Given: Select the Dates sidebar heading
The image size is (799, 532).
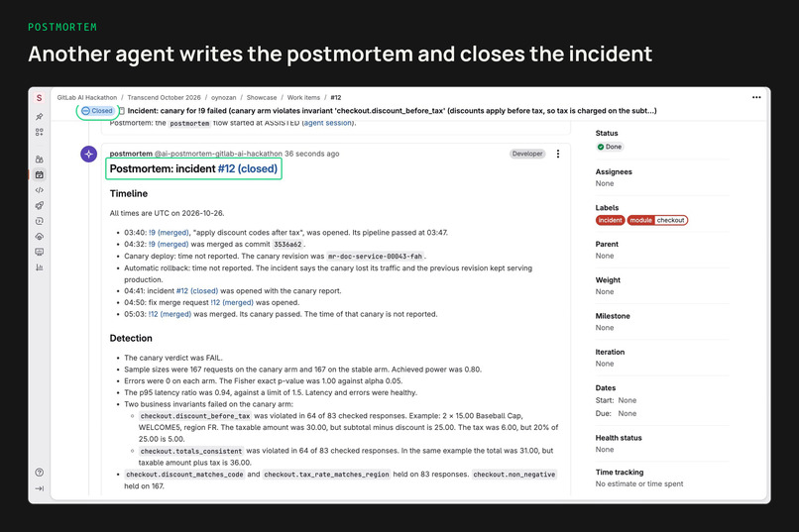Looking at the screenshot, I should pos(606,388).
